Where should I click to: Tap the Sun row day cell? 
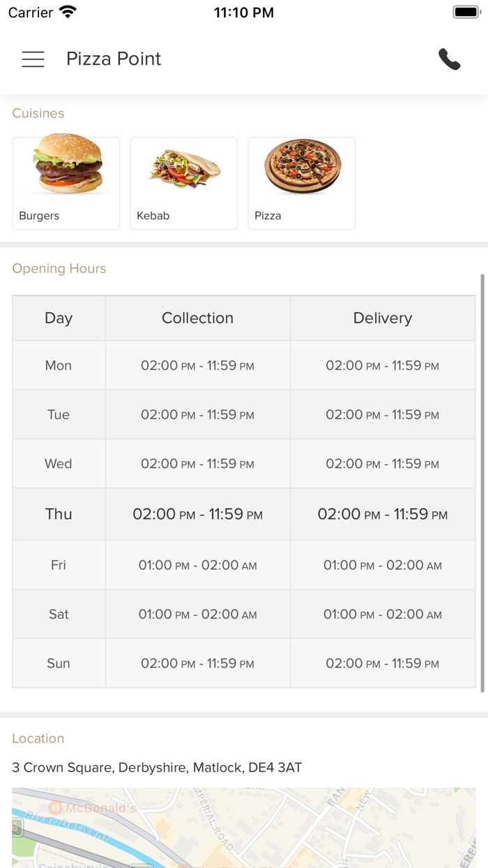(59, 664)
